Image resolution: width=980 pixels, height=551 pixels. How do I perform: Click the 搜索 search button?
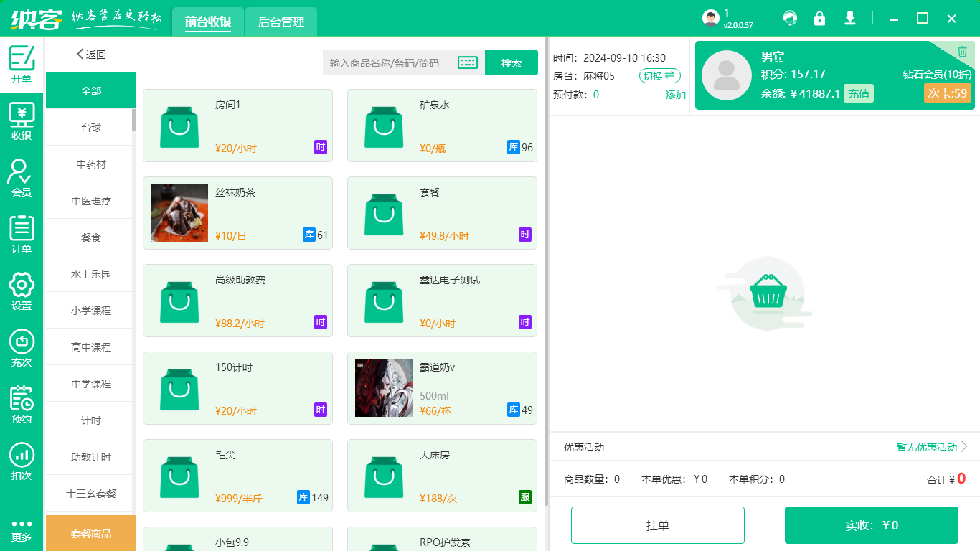tap(511, 62)
